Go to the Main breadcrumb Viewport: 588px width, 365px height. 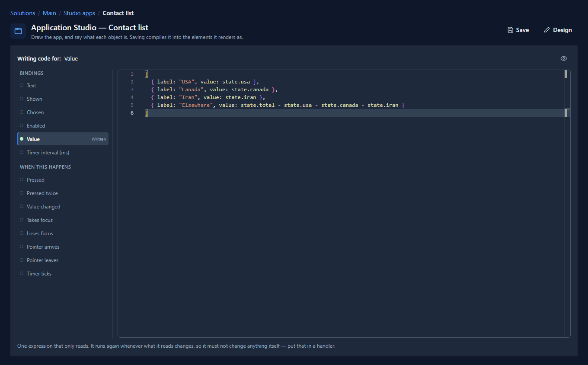49,13
